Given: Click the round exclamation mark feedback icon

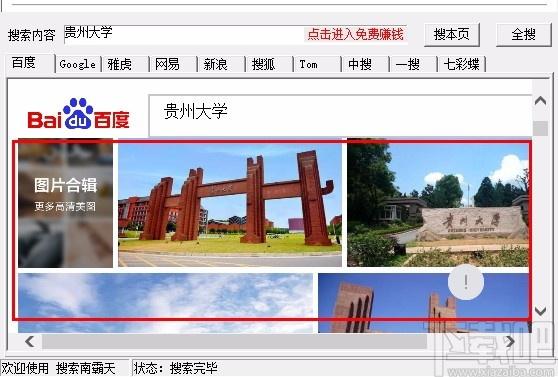Looking at the screenshot, I should click(466, 282).
